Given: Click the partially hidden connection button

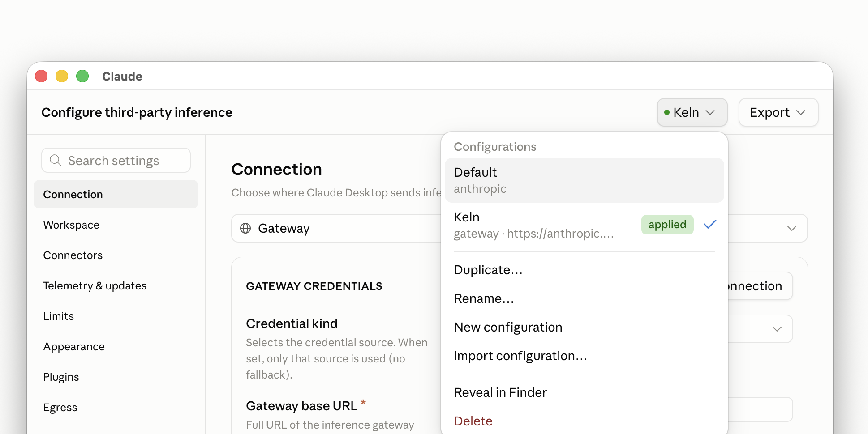Looking at the screenshot, I should (760, 286).
